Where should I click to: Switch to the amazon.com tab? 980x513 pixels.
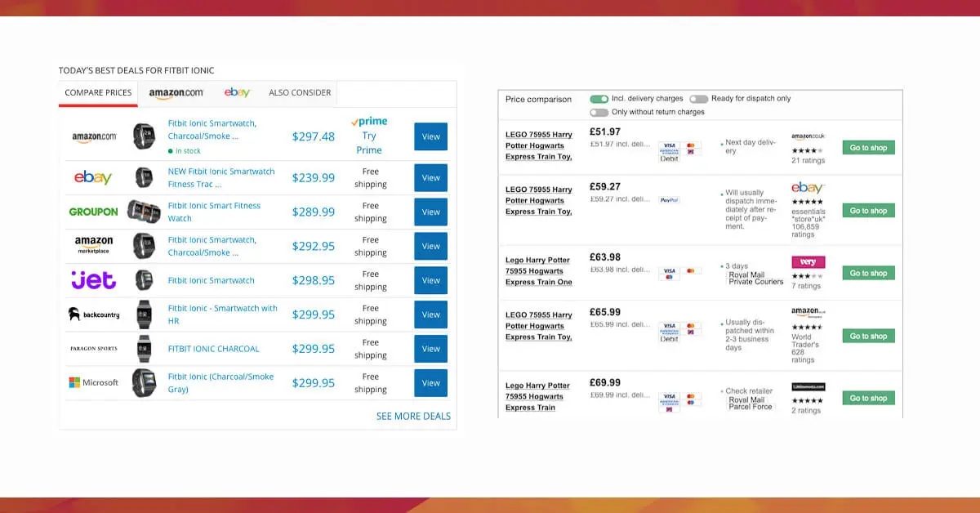176,93
